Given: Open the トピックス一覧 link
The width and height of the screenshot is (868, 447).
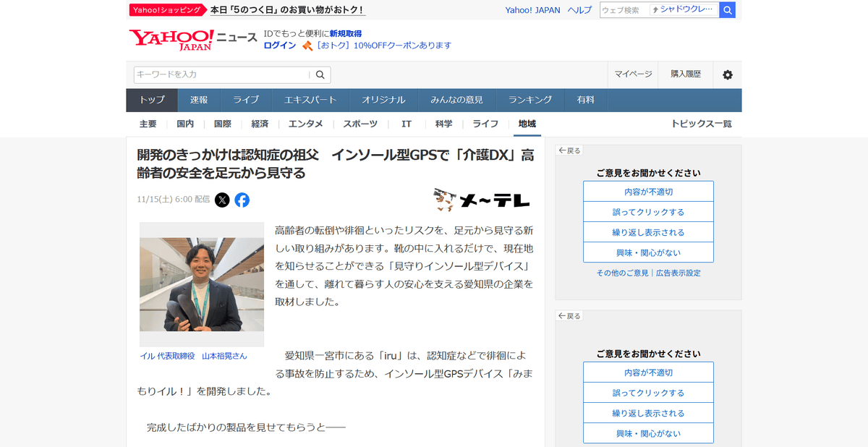Looking at the screenshot, I should (x=701, y=124).
